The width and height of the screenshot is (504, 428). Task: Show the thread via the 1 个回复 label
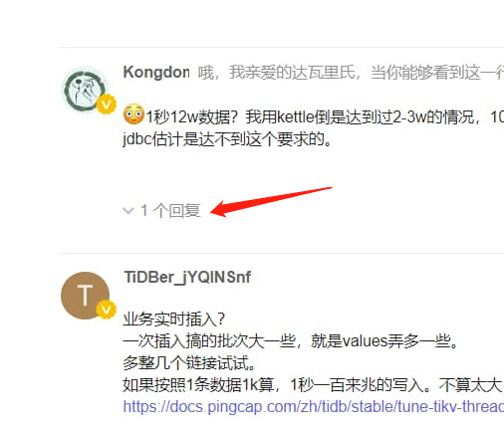pos(170,211)
